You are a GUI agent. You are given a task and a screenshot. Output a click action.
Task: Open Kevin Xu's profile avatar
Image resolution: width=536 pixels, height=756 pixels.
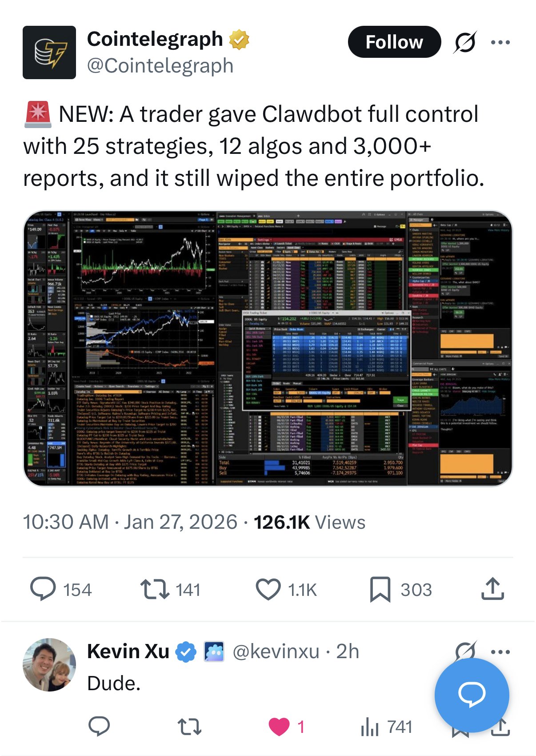pos(49,664)
